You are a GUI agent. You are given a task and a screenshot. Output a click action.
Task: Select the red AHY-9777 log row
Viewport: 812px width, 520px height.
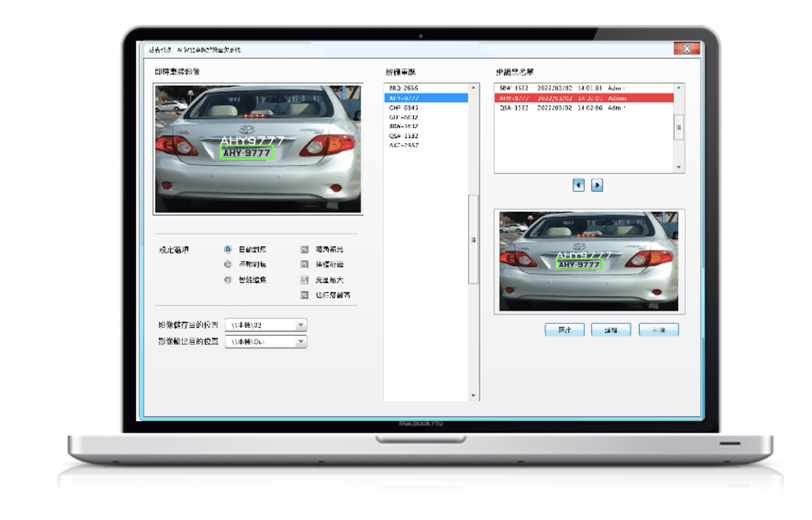pos(584,98)
